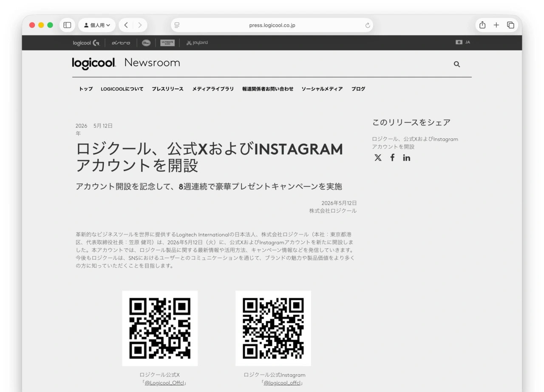
Task: Toggle the Safari sidebar
Action: [x=67, y=25]
